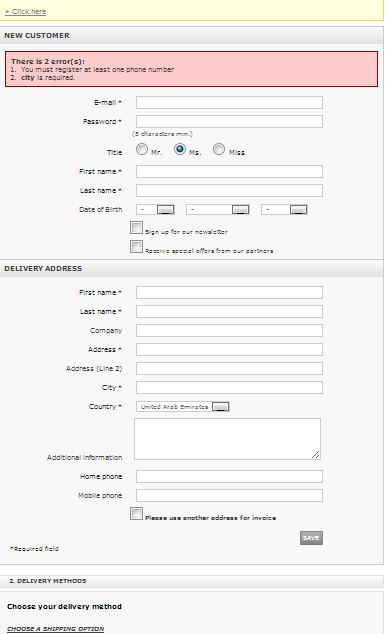This screenshot has width=389, height=634.
Task: Open the Country dropdown showing United Arab Emirates
Action: coord(183,406)
